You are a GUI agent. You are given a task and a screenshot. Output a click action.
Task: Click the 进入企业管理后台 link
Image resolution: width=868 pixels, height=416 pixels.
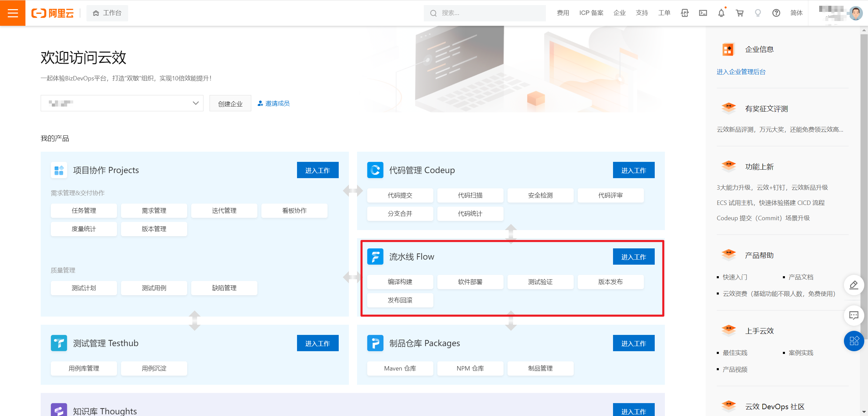point(741,72)
